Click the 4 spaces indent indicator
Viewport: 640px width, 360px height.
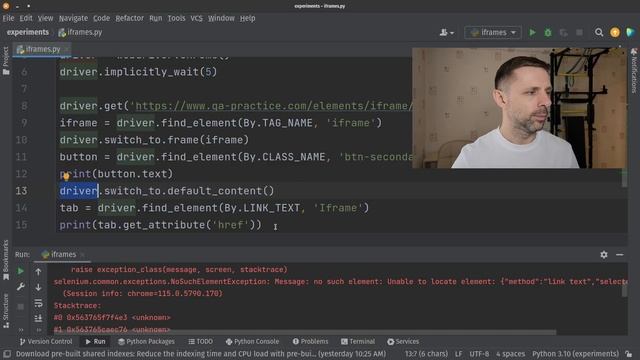pyautogui.click(x=510, y=354)
